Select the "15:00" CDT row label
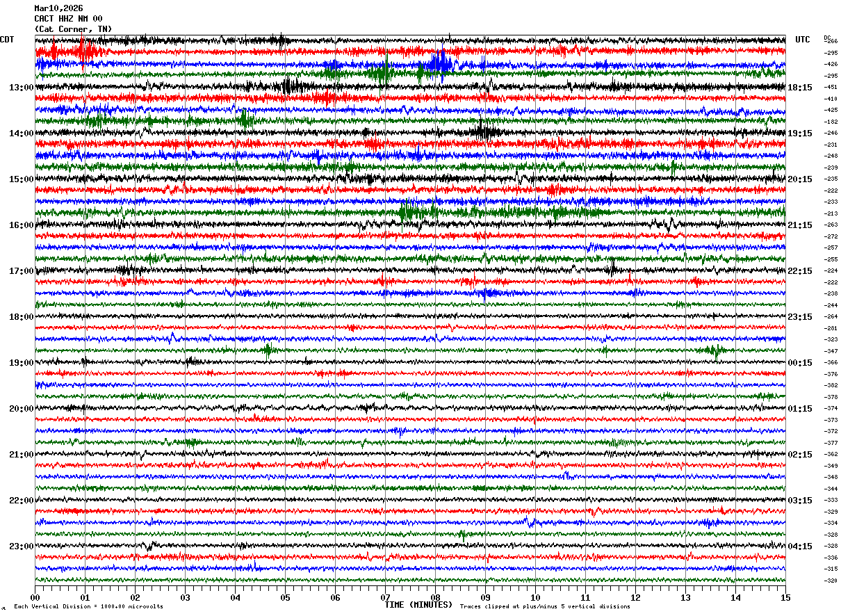841x616 pixels. [22, 179]
